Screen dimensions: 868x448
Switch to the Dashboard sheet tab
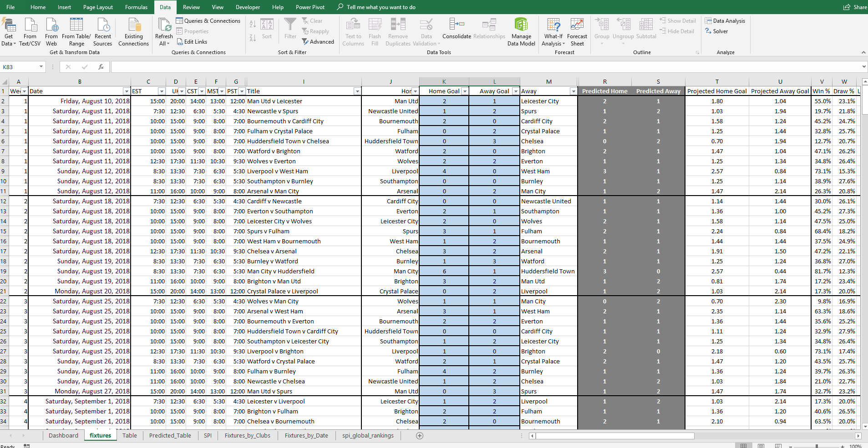[x=63, y=435]
